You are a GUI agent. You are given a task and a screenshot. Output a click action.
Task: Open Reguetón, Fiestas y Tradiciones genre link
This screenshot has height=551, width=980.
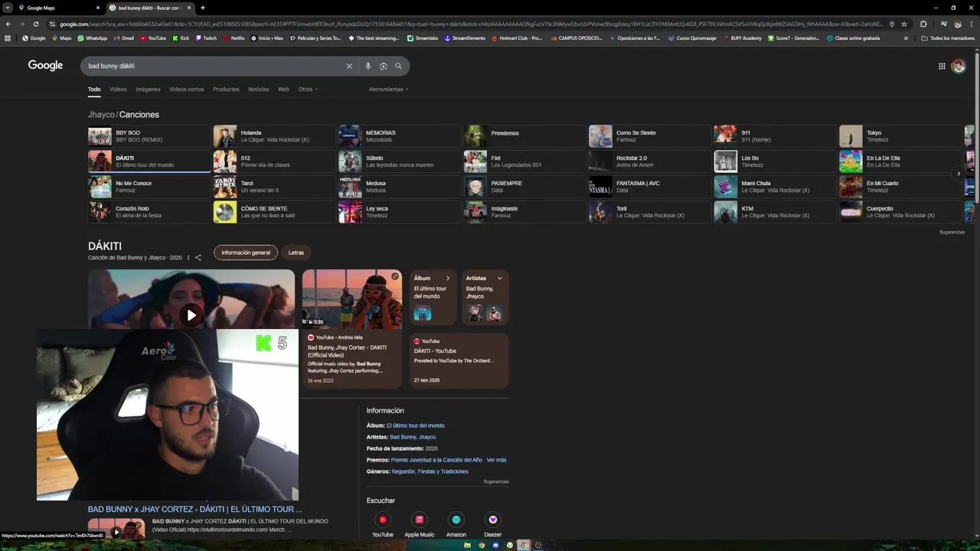(430, 471)
